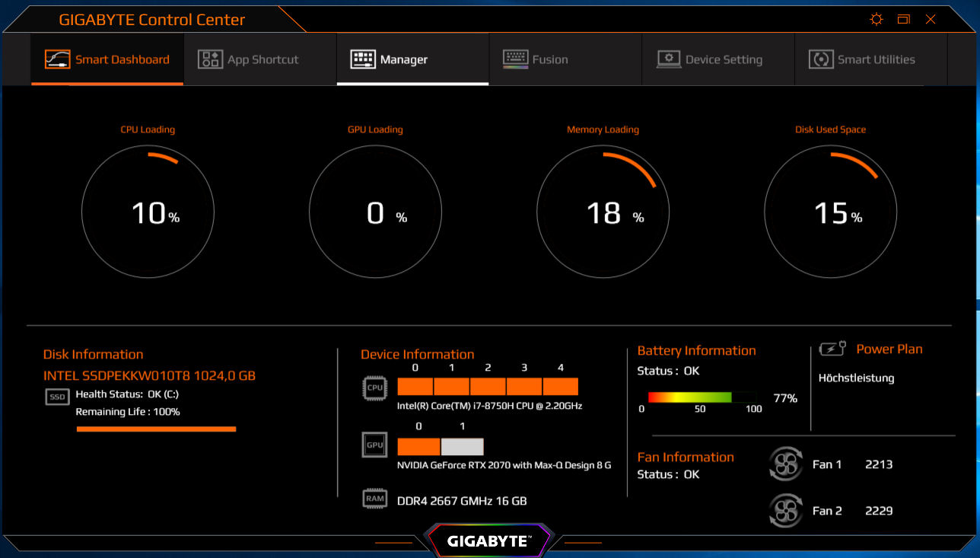This screenshot has width=980, height=558.
Task: Click the Disk Used Space gauge
Action: (x=831, y=212)
